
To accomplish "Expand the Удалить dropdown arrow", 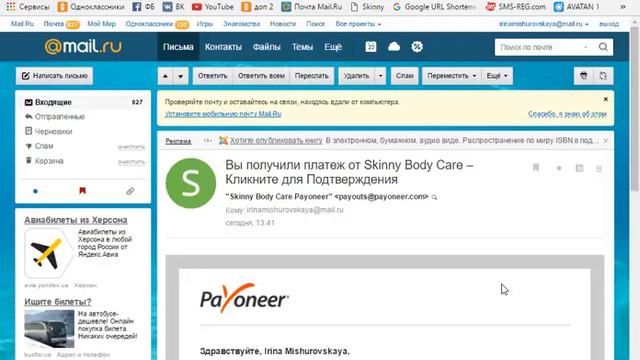I will (x=380, y=76).
